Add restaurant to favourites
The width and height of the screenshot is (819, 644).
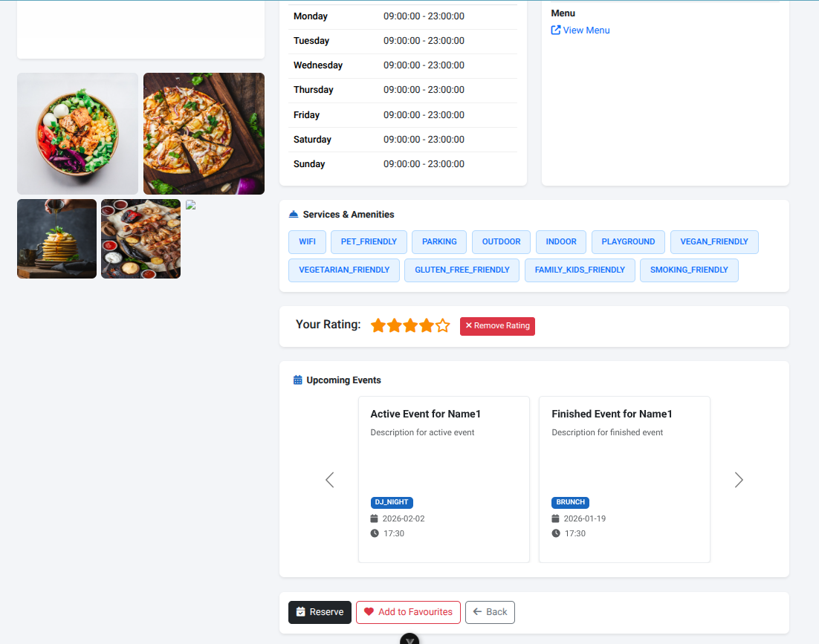point(408,612)
